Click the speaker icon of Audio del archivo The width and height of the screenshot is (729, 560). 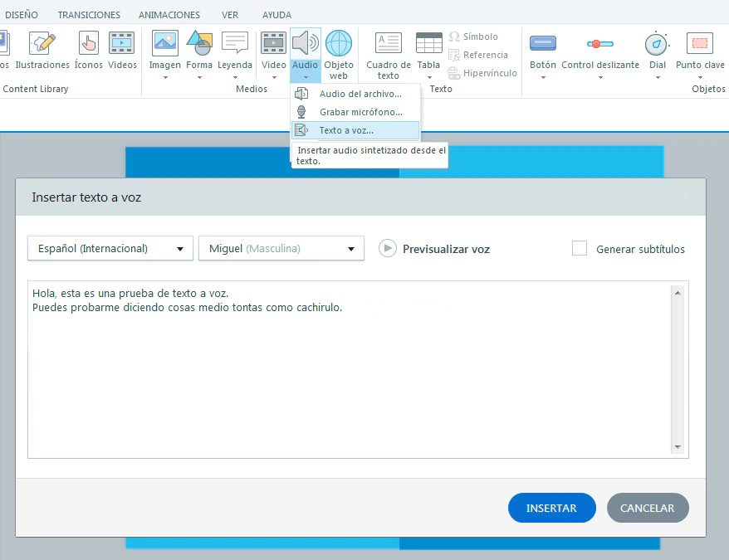[301, 94]
